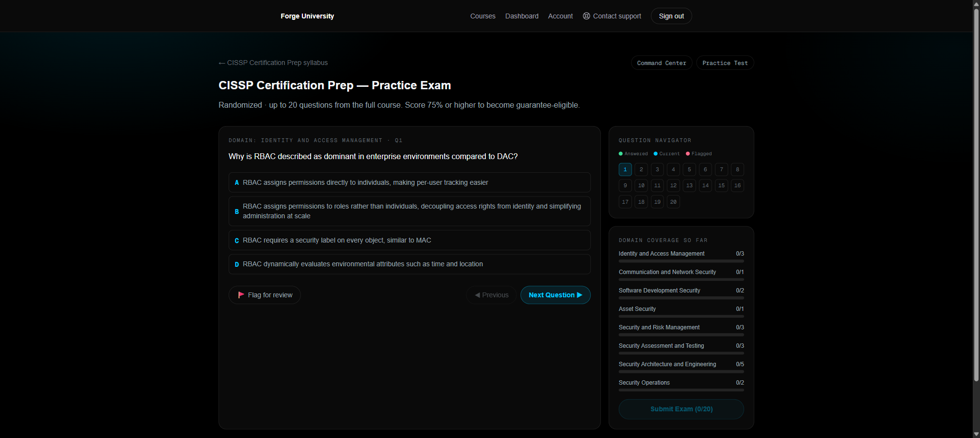Click the Previous question button
The height and width of the screenshot is (438, 980).
point(491,295)
